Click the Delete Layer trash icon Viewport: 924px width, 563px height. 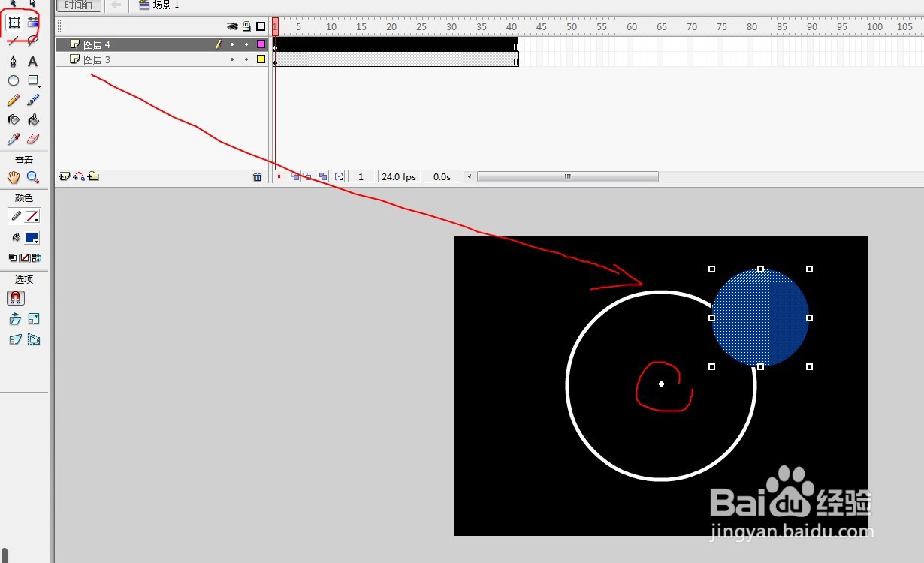(258, 177)
